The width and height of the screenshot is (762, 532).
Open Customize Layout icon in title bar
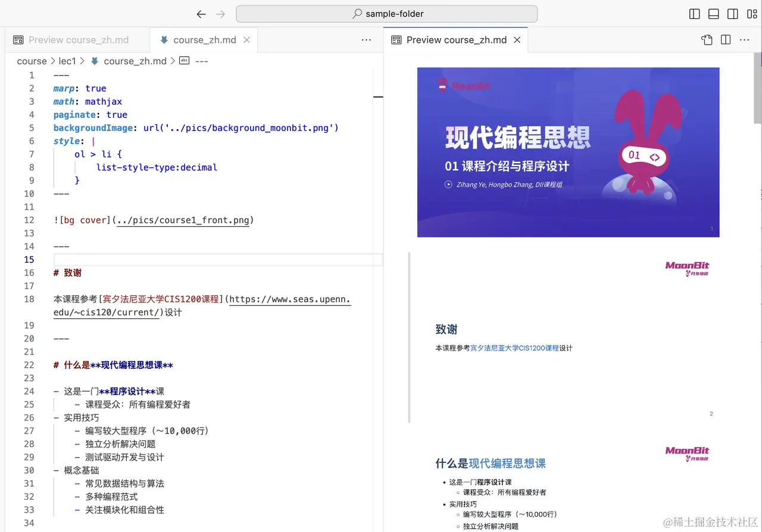[752, 14]
